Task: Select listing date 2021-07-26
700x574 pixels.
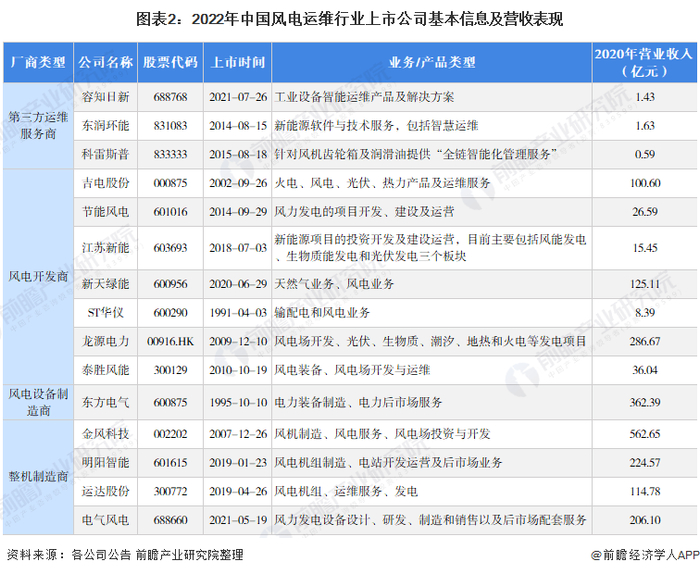Action: coord(238,97)
